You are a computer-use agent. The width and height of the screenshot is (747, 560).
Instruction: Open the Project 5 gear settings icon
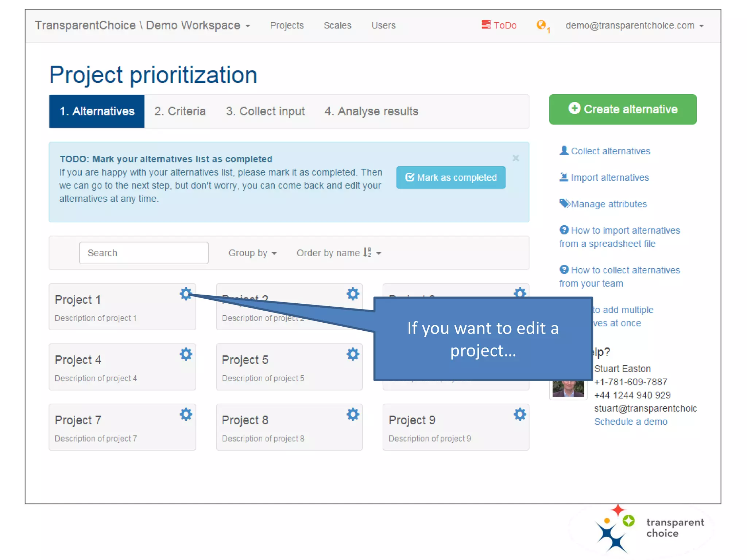pyautogui.click(x=353, y=354)
